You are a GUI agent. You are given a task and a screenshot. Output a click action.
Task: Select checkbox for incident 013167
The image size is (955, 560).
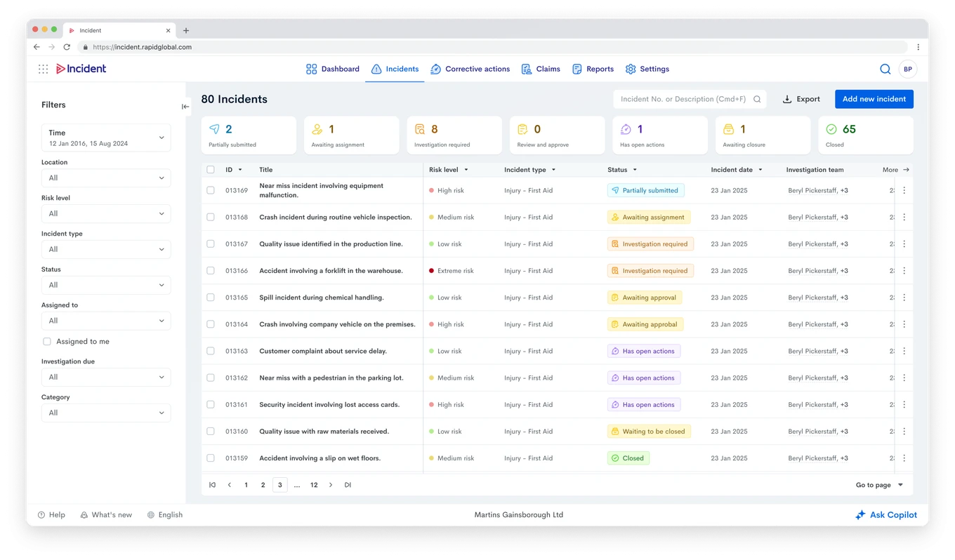coord(211,244)
